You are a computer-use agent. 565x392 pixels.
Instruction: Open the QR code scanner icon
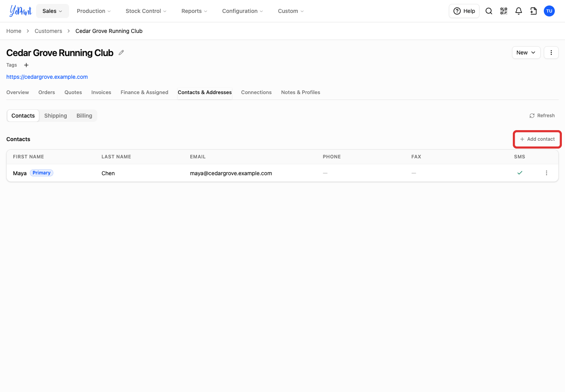504,11
